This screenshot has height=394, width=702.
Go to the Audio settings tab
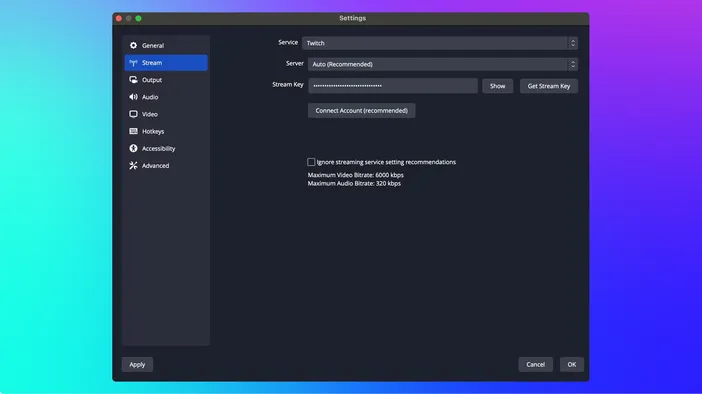pyautogui.click(x=166, y=97)
